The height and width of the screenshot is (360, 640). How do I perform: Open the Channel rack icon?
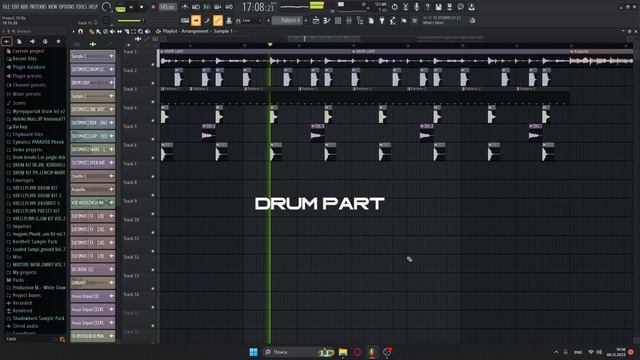tap(338, 20)
